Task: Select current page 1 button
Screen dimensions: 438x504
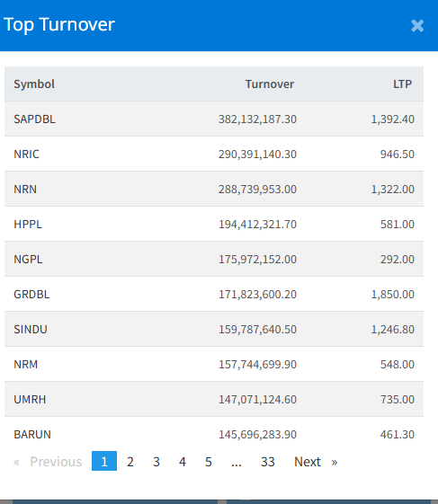Action: click(x=104, y=461)
